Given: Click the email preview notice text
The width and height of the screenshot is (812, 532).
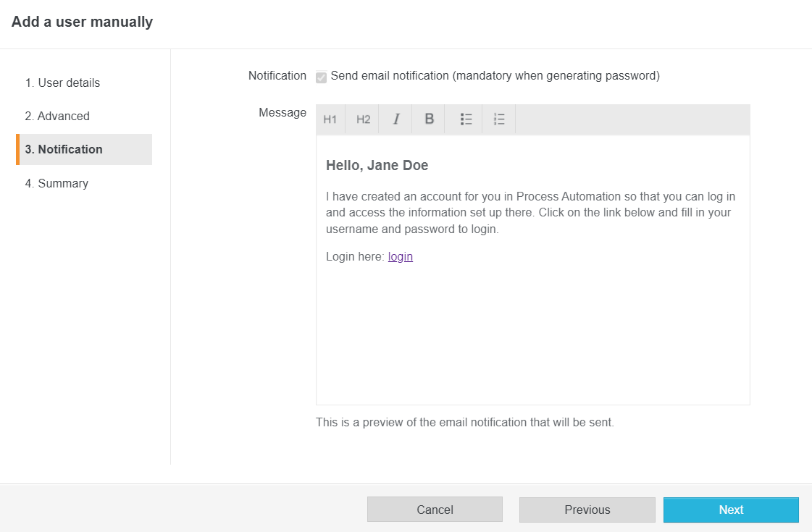Looking at the screenshot, I should [x=464, y=422].
